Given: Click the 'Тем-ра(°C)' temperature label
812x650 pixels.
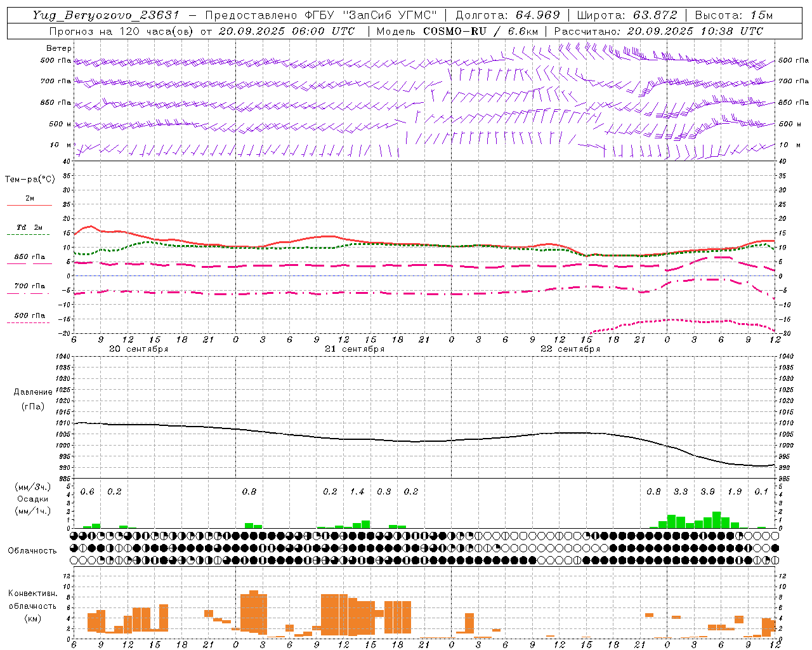Looking at the screenshot, I should click(30, 180).
